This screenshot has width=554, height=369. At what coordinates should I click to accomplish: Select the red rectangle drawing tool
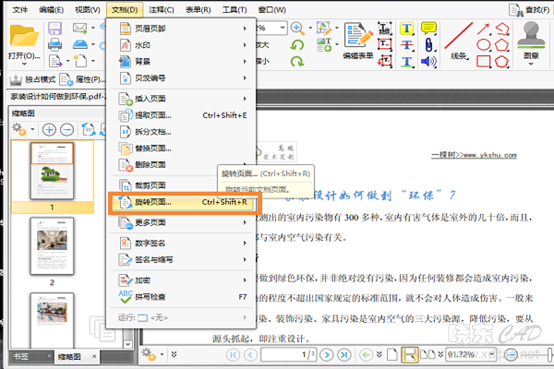coord(483,62)
